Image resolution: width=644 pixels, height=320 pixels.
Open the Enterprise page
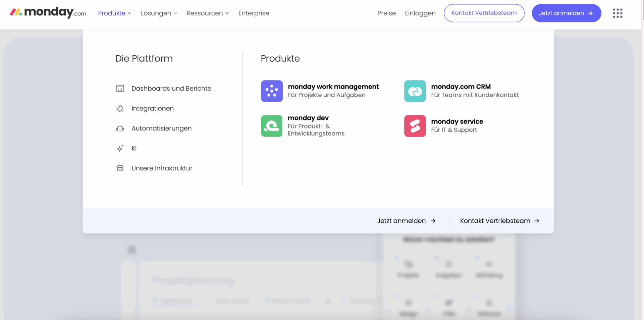click(254, 13)
